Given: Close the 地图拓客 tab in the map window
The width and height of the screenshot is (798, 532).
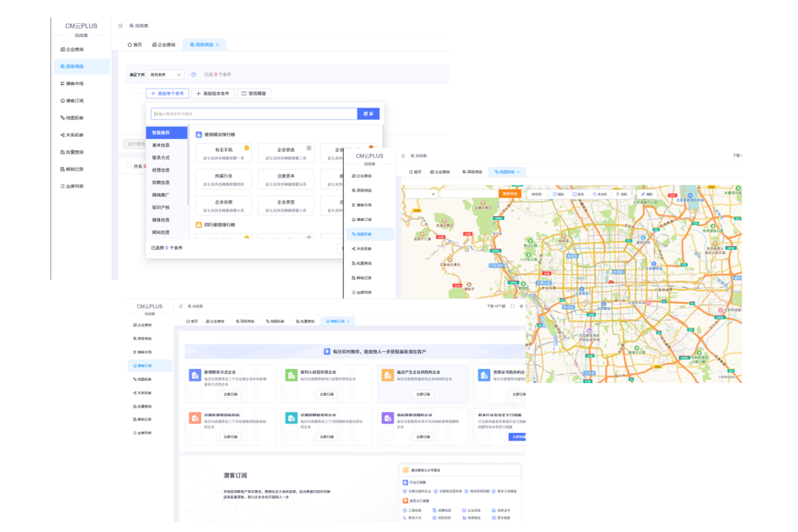Looking at the screenshot, I should (518, 172).
